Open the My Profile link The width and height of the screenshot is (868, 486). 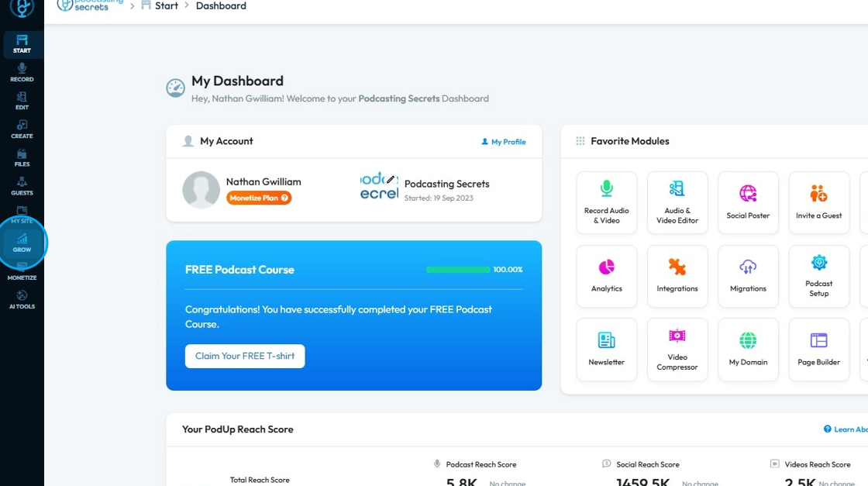(504, 142)
